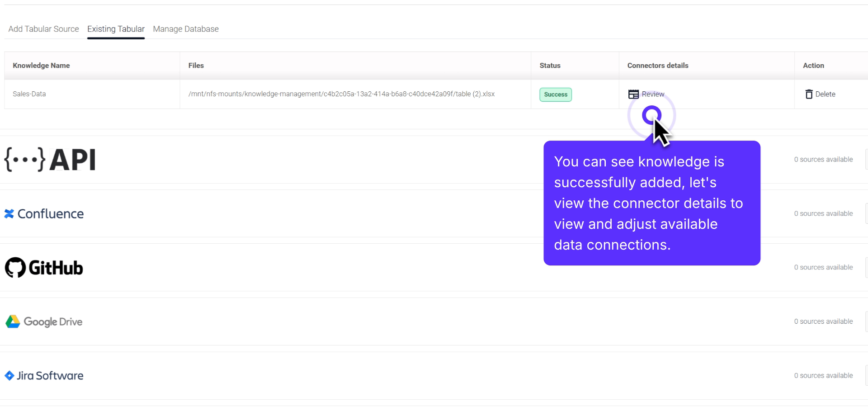Select the Confluence connector logo
Image resolution: width=868 pixels, height=416 pixels.
(x=9, y=213)
